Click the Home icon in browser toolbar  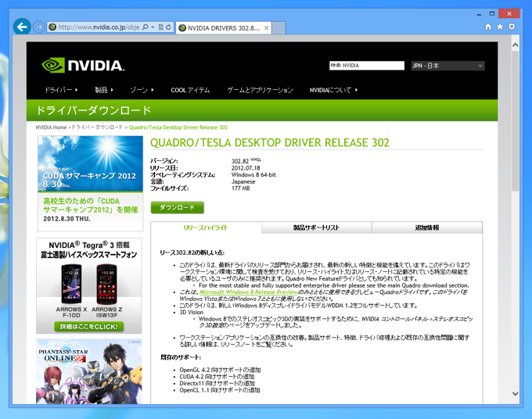(488, 27)
